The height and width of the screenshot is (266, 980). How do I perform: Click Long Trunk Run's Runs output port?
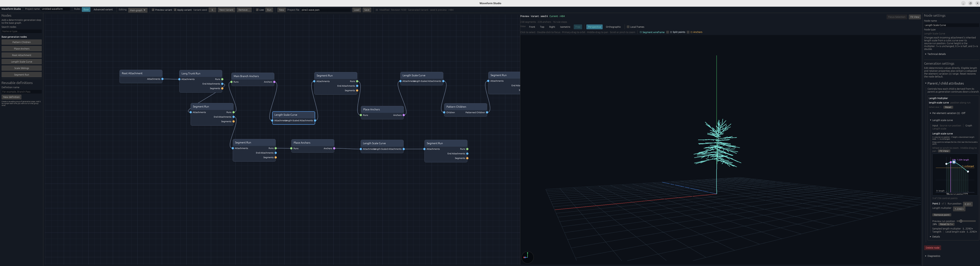pos(222,79)
